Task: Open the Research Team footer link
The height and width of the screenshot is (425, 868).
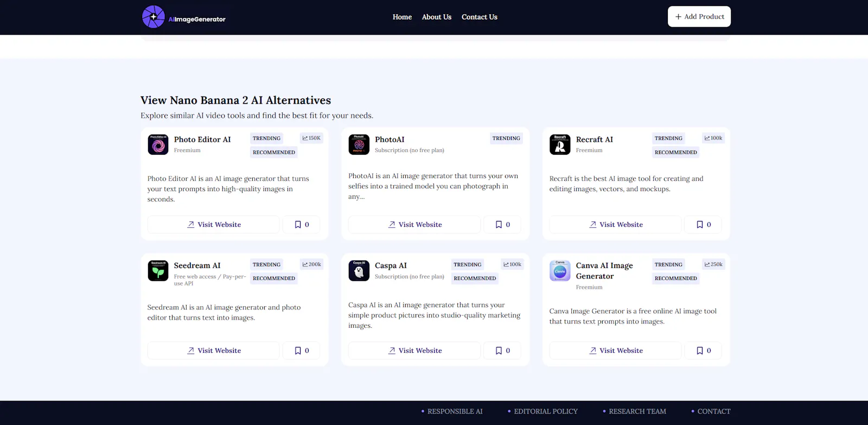Action: pos(637,411)
